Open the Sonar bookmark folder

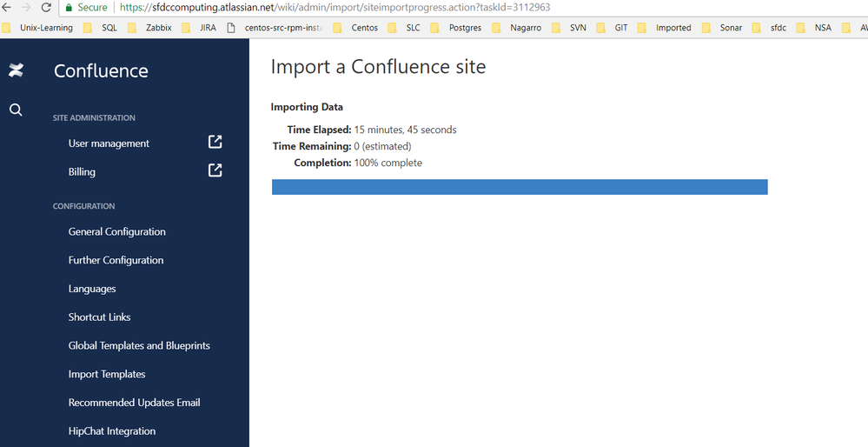pyautogui.click(x=722, y=28)
